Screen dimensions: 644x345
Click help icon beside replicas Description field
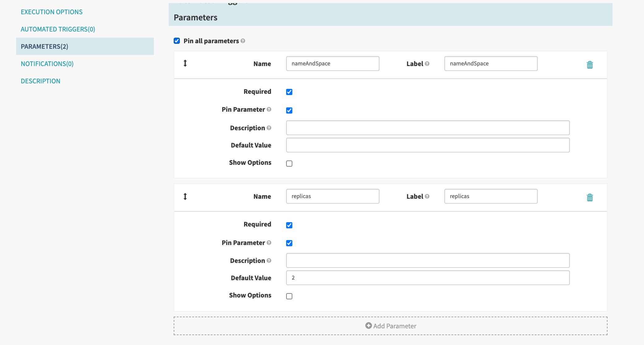tap(269, 261)
